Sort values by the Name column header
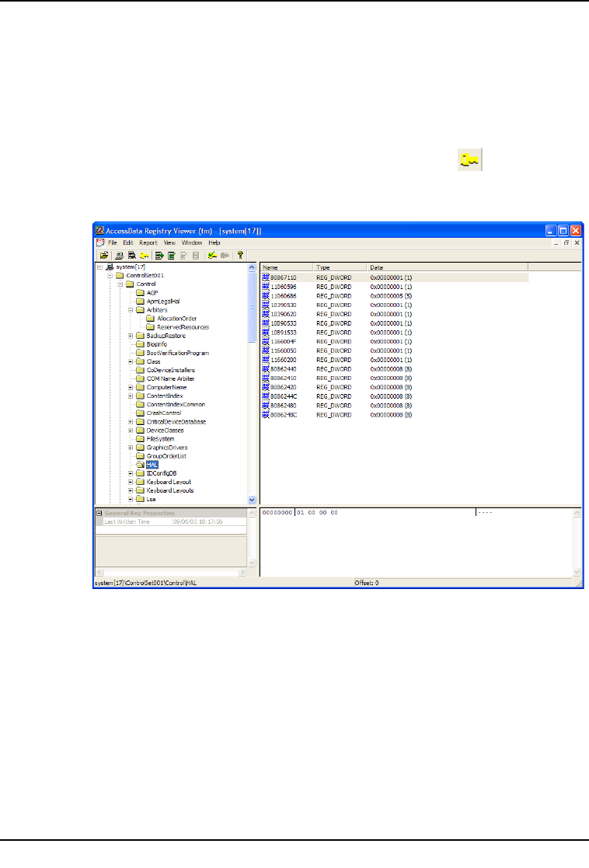This screenshot has height=868, width=589. 286,267
